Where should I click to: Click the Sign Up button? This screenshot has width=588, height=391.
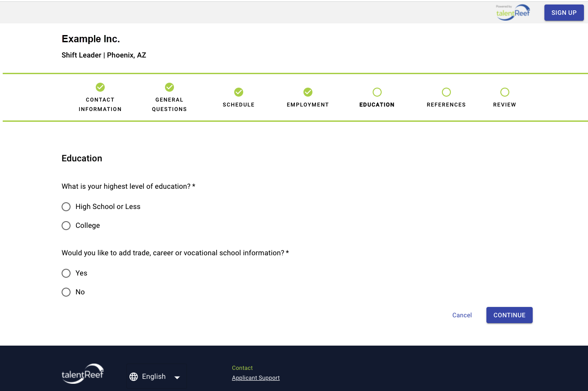point(564,13)
